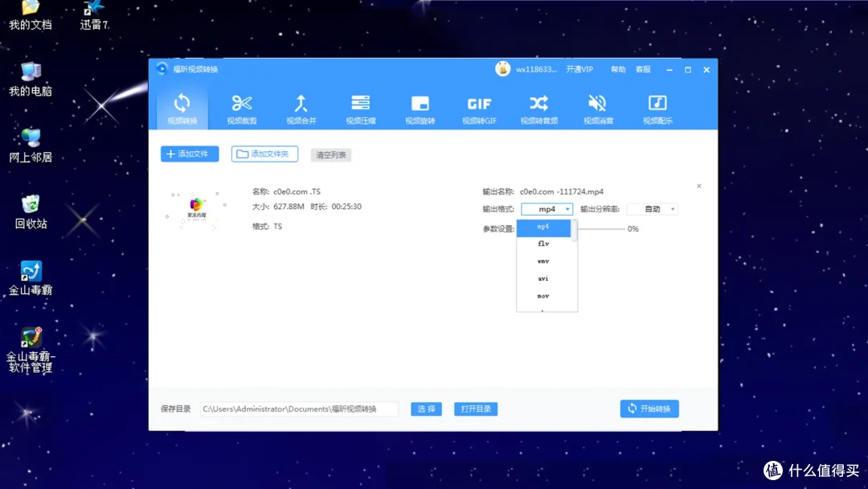The image size is (868, 489).
Task: Open the 客服 customer service menu
Action: coord(643,69)
